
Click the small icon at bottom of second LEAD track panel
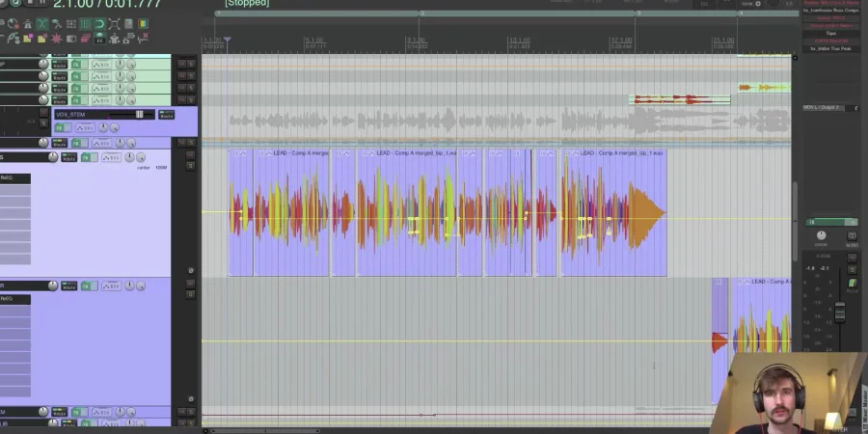click(190, 398)
